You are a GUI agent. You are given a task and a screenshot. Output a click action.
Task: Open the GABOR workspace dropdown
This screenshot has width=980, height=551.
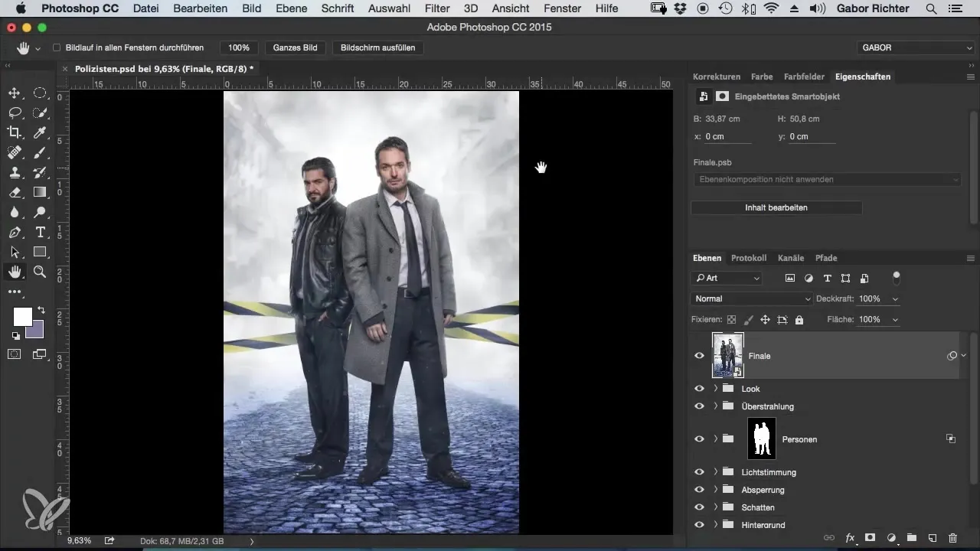click(916, 47)
